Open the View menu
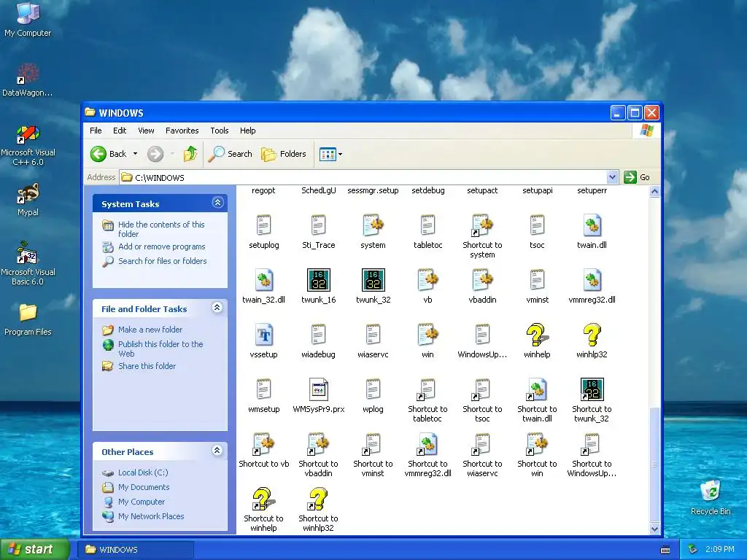Screen dimensions: 747x560 [146, 131]
